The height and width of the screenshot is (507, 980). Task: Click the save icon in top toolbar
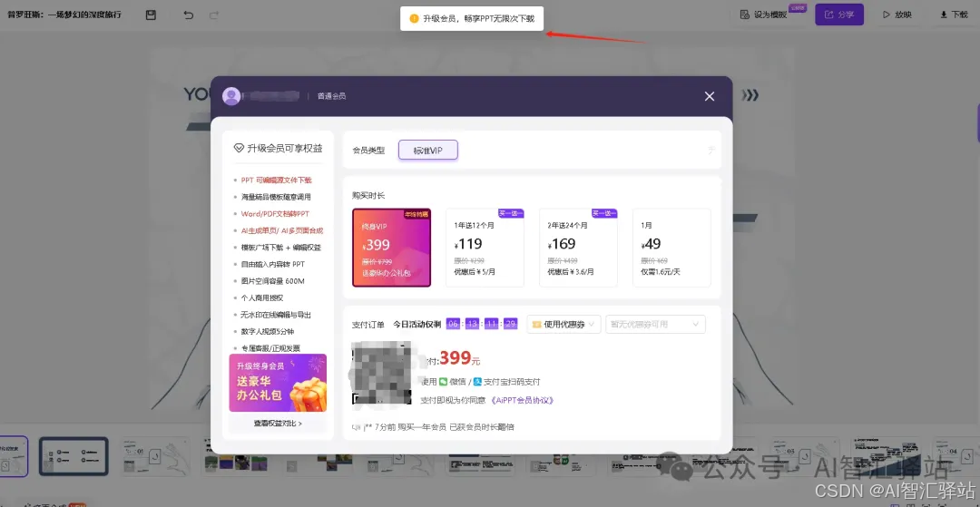[x=151, y=15]
